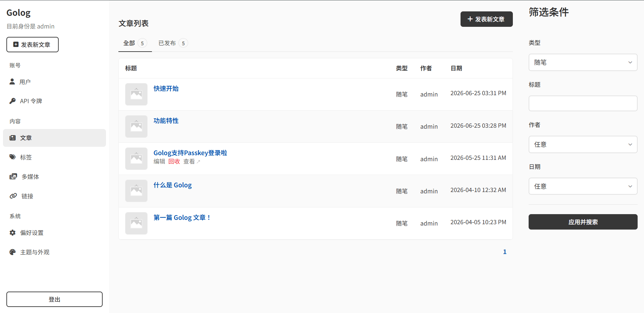
Task: Expand the 类型 dropdown showing 随笔
Action: (x=583, y=62)
